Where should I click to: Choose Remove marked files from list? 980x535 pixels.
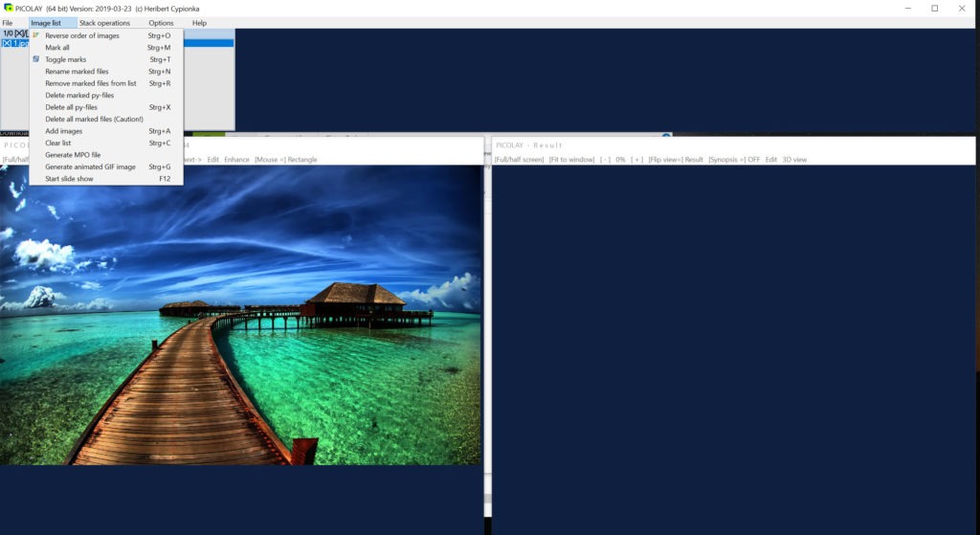(106, 83)
